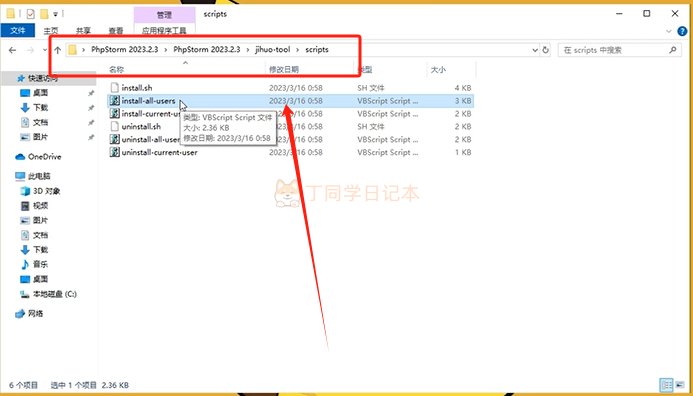This screenshot has height=396, width=693.
Task: Go up one folder level
Action: point(57,50)
